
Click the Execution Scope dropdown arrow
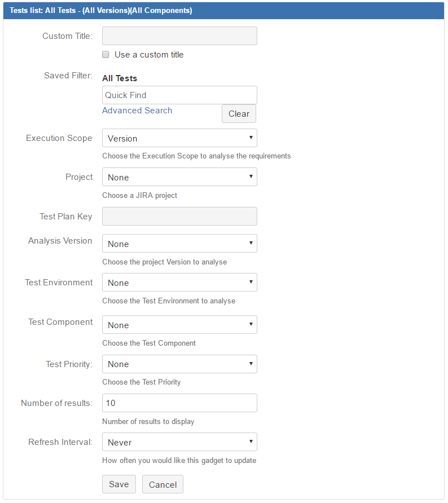251,138
